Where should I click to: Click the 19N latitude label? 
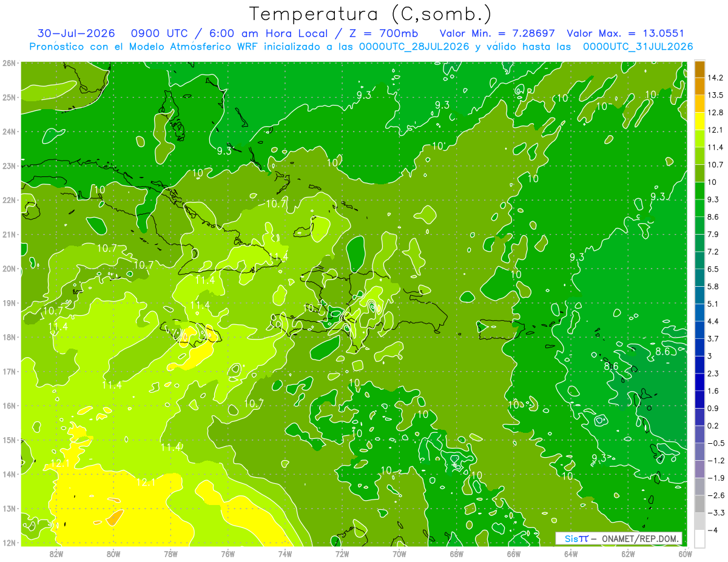click(9, 303)
